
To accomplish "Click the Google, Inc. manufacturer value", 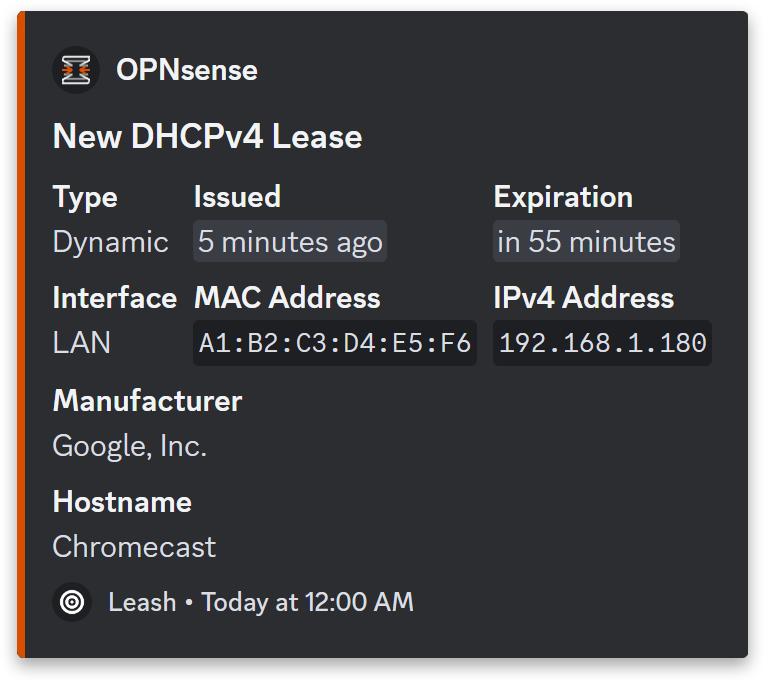I will [129, 446].
